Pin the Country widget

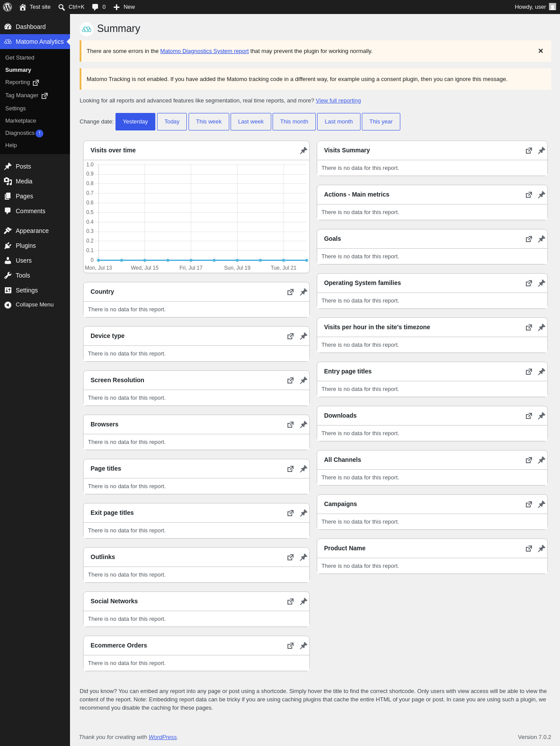coord(304,292)
